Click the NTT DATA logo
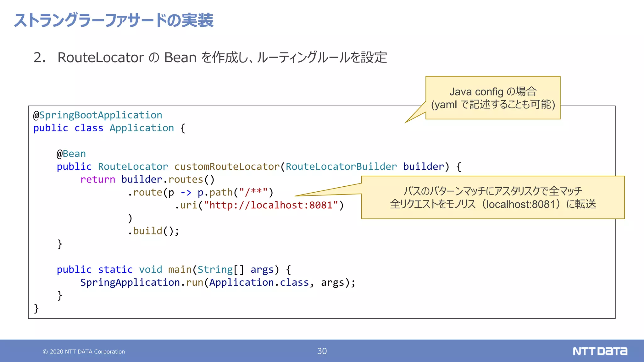The image size is (644, 362). (x=600, y=351)
